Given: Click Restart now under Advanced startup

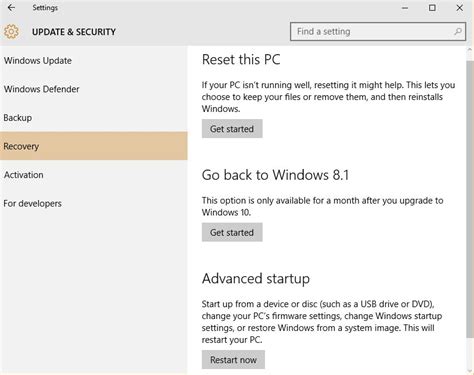Looking at the screenshot, I should pyautogui.click(x=233, y=360).
